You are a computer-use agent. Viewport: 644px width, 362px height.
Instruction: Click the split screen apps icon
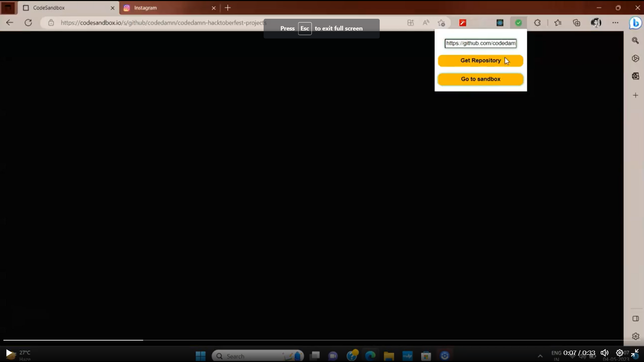(x=411, y=23)
